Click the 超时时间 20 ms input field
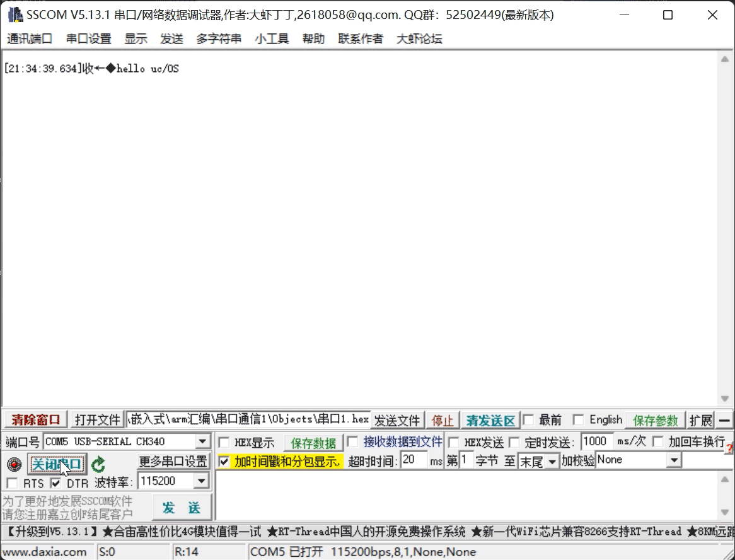Screen dimensions: 735x560 [x=414, y=460]
